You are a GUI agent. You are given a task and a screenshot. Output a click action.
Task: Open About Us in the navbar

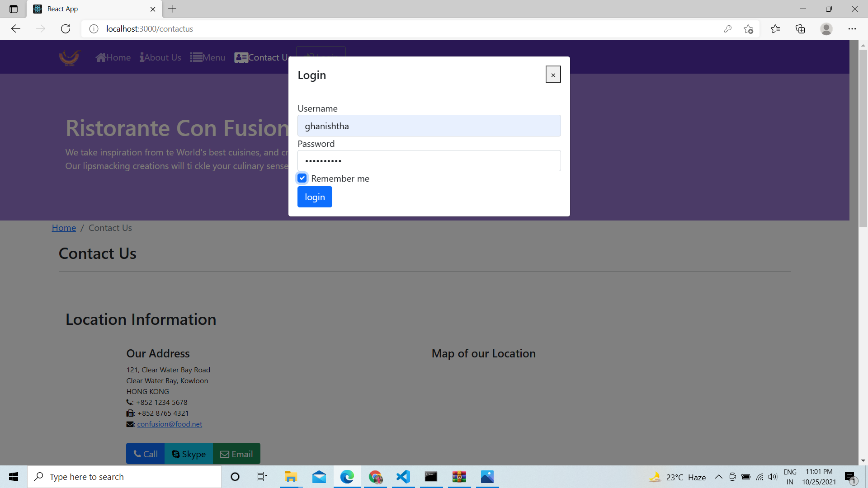(160, 57)
